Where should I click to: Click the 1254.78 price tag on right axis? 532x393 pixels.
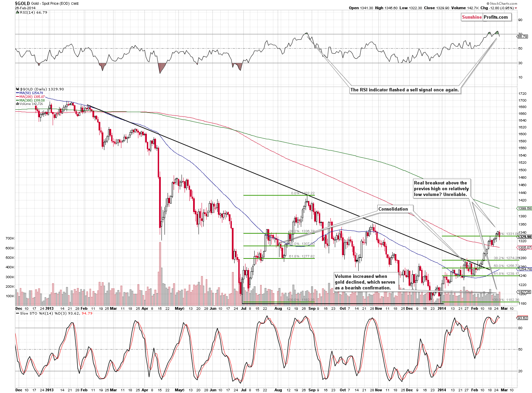[x=524, y=269]
